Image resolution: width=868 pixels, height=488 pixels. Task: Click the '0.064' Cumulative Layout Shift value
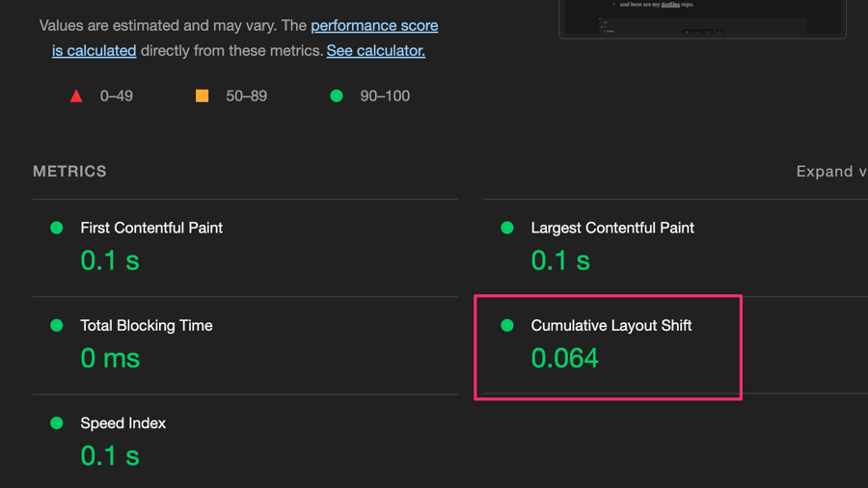pos(564,359)
